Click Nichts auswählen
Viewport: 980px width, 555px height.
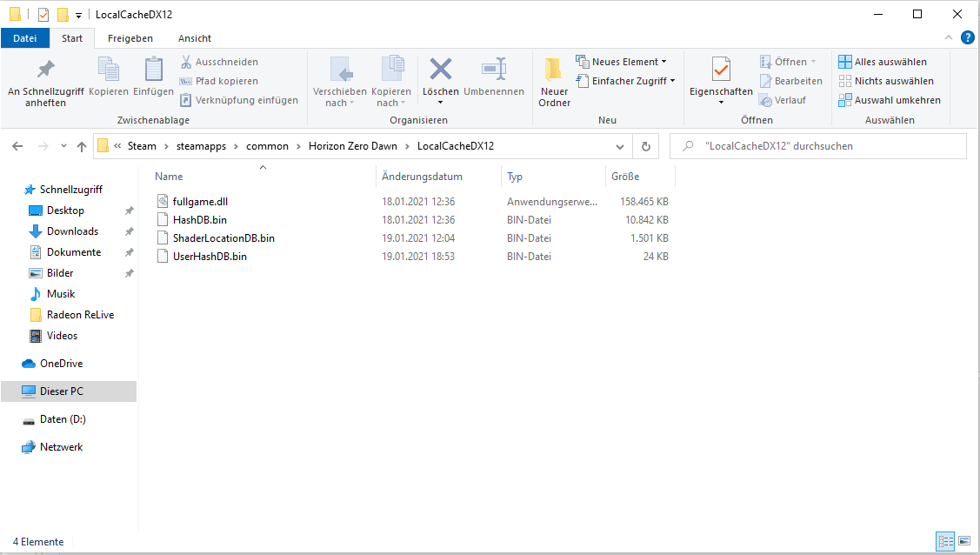pos(886,81)
